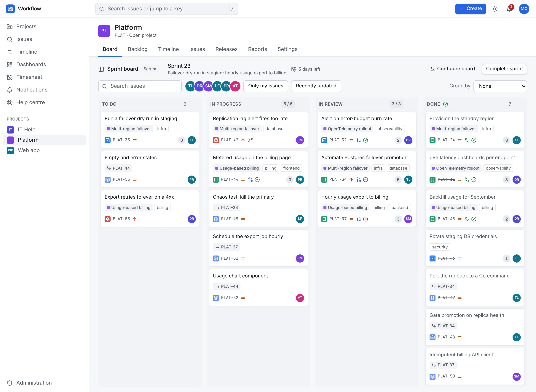This screenshot has height=392, width=536.
Task: Focus the global search issues field
Action: tap(166, 9)
